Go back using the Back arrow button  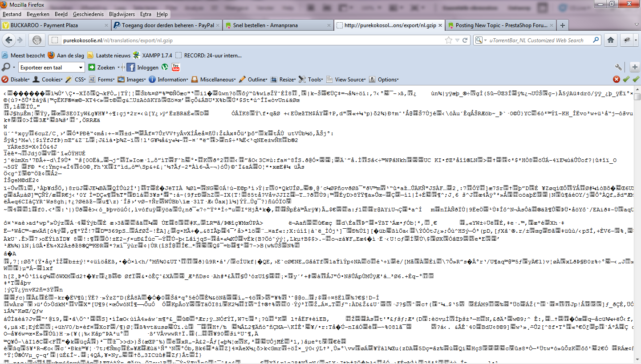pos(8,40)
